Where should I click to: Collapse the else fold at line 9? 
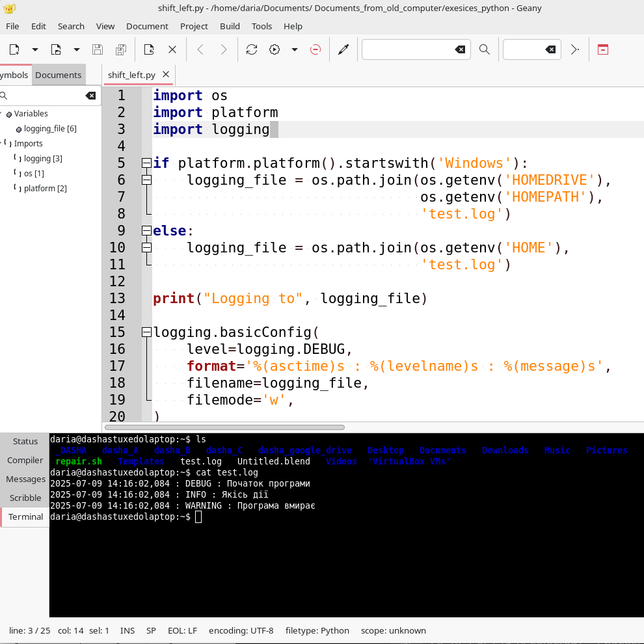146,231
